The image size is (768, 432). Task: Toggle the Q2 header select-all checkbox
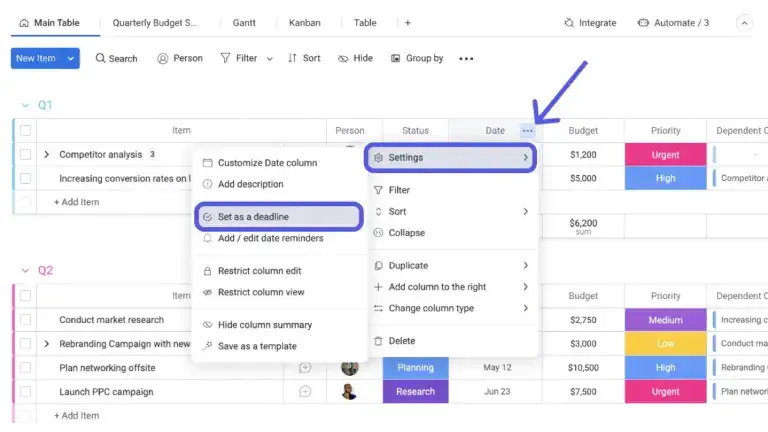[x=25, y=296]
